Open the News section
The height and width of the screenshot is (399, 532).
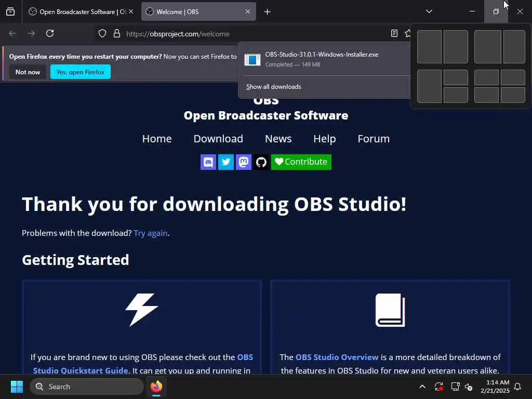[278, 139]
